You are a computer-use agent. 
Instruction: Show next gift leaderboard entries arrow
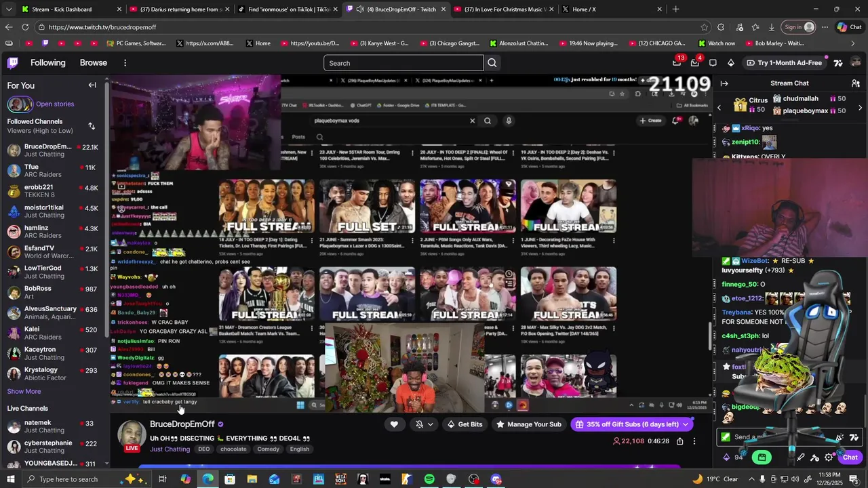860,107
